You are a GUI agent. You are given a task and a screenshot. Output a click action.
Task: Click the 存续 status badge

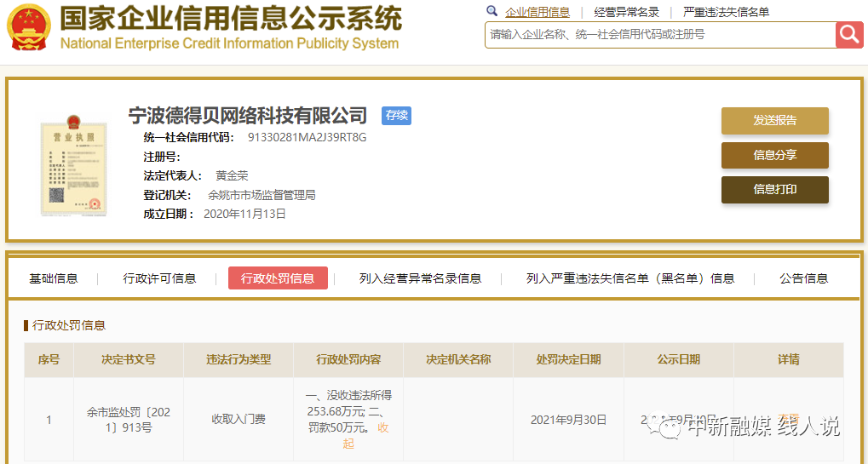[396, 115]
